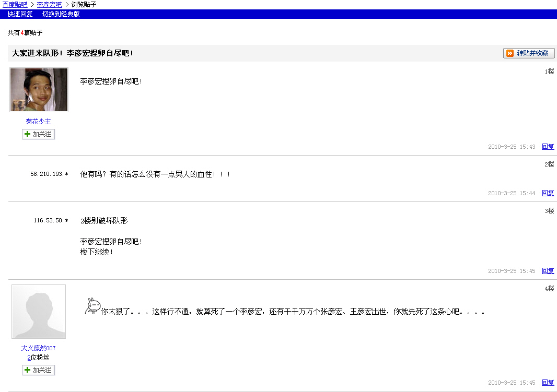Hit 回复 on the 3楼 post

point(548,271)
